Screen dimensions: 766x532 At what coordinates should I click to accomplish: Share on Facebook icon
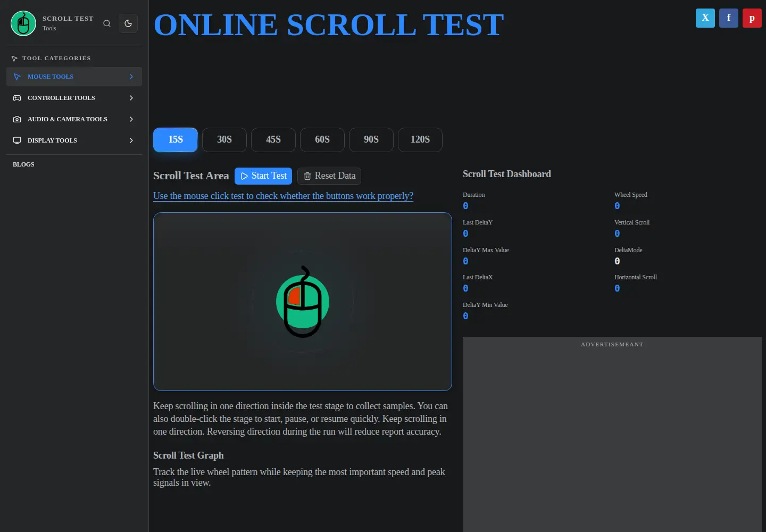tap(729, 18)
